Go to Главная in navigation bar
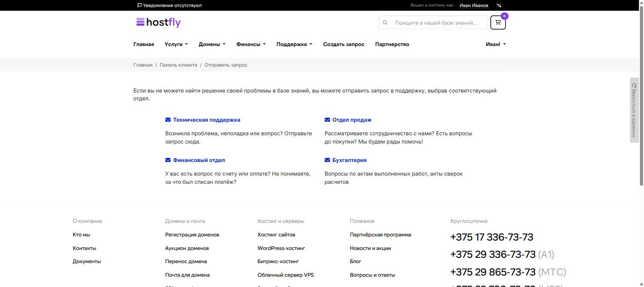 pyautogui.click(x=144, y=44)
